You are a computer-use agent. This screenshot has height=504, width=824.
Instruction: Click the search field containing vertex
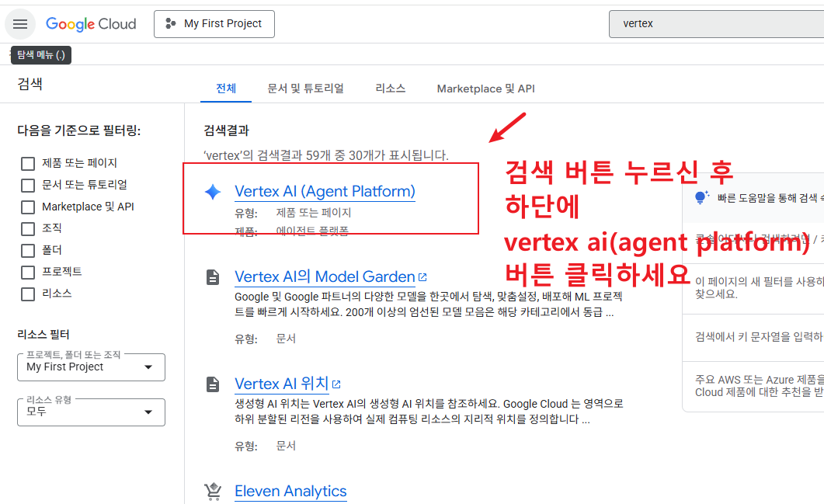click(717, 24)
